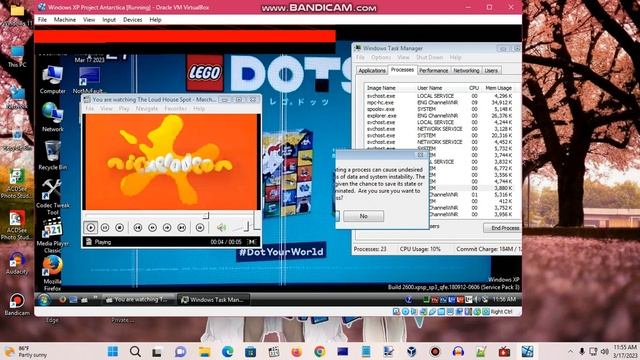Select the mpc-hc.exe process row
Viewport: 640px width, 360px height.
pos(439,102)
